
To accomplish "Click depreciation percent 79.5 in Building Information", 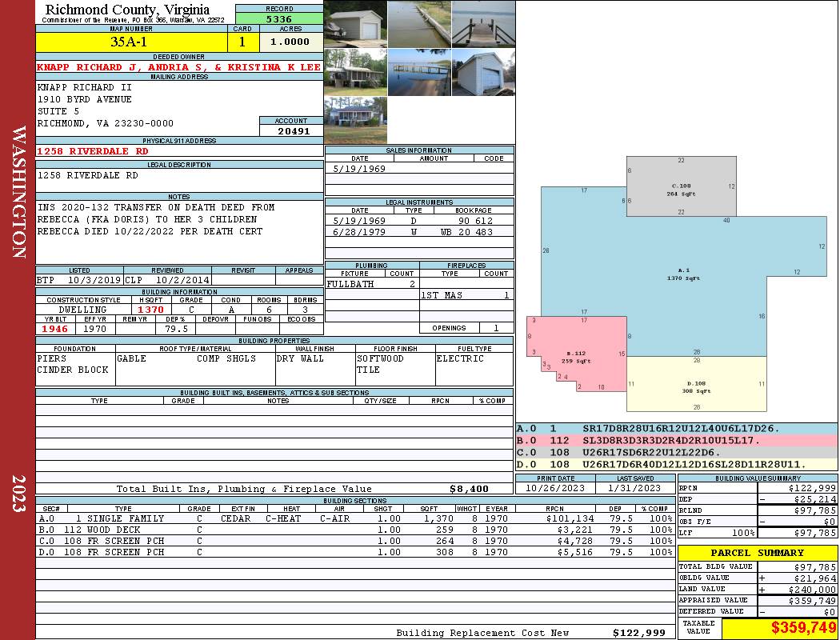I will 176,329.
